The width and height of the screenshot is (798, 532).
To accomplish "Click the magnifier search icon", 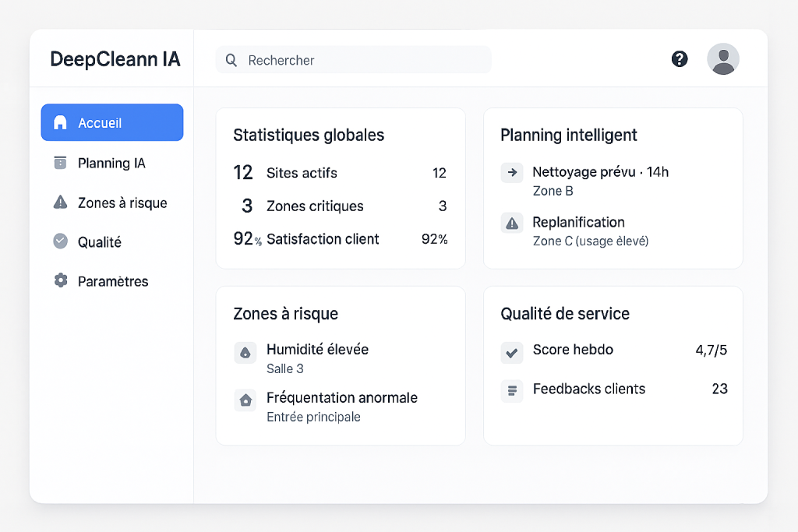I will tap(231, 60).
